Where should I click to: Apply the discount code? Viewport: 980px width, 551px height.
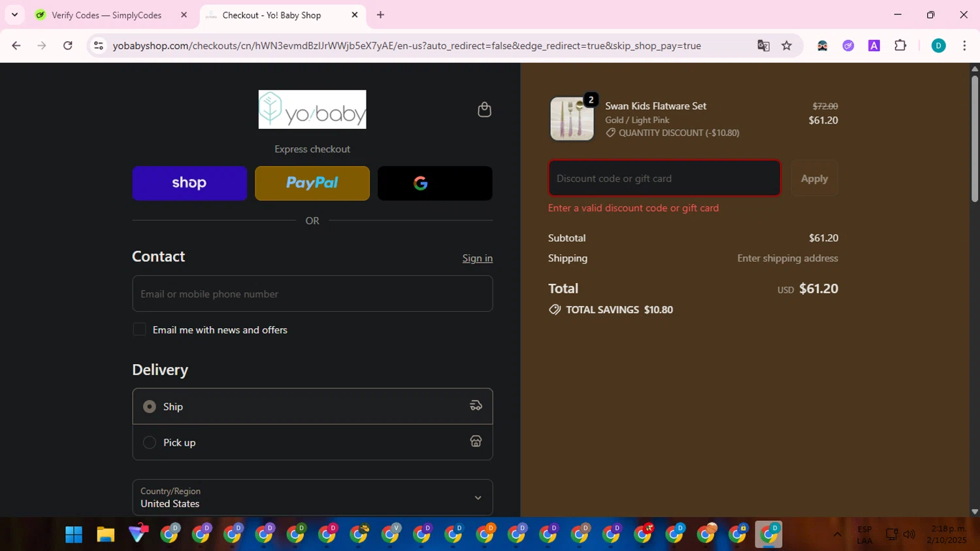814,178
